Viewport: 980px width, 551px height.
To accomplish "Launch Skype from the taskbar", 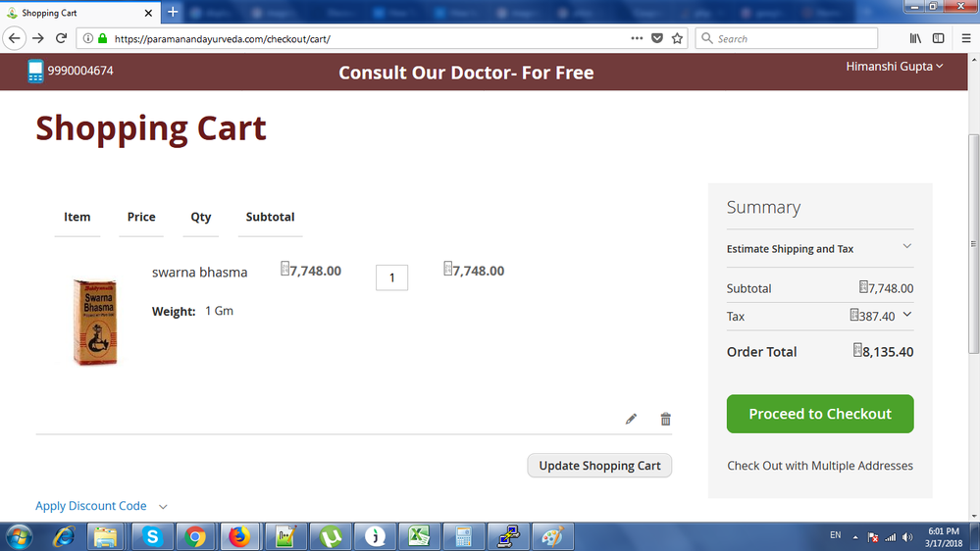I will point(152,536).
